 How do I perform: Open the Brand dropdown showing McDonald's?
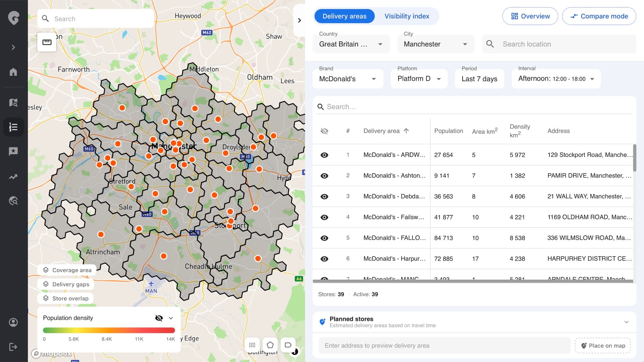348,79
